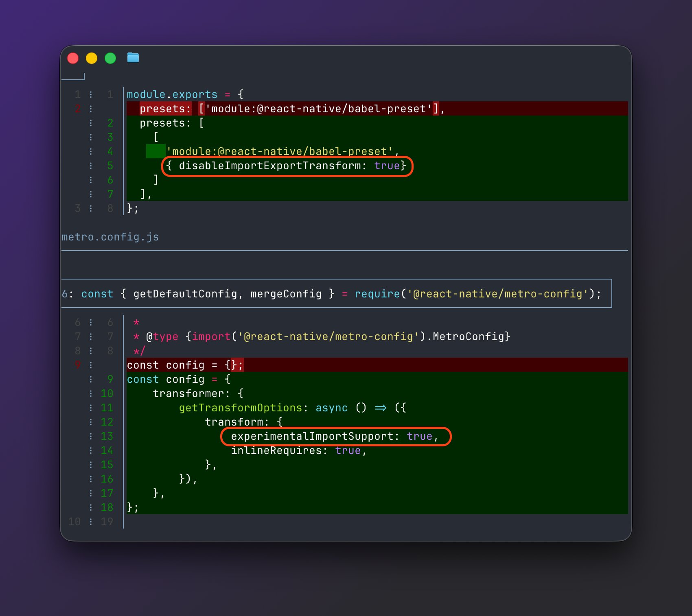Click the inlineRequires: true line
692x616 pixels.
tap(299, 451)
